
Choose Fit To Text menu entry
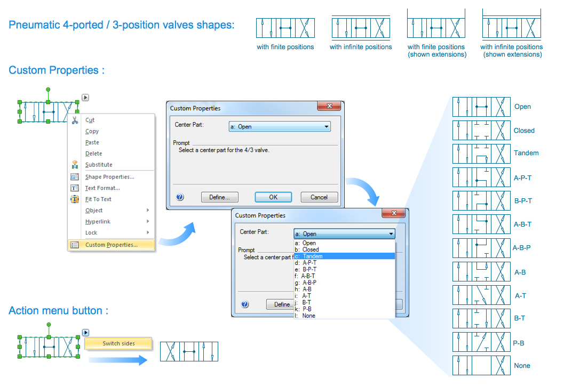(112, 199)
